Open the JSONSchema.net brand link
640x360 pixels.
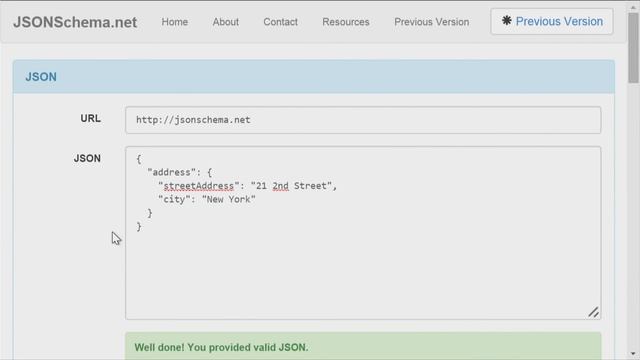point(75,22)
